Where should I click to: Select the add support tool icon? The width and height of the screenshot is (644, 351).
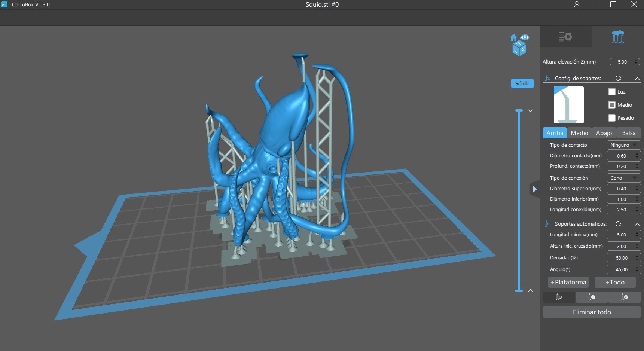click(x=559, y=297)
